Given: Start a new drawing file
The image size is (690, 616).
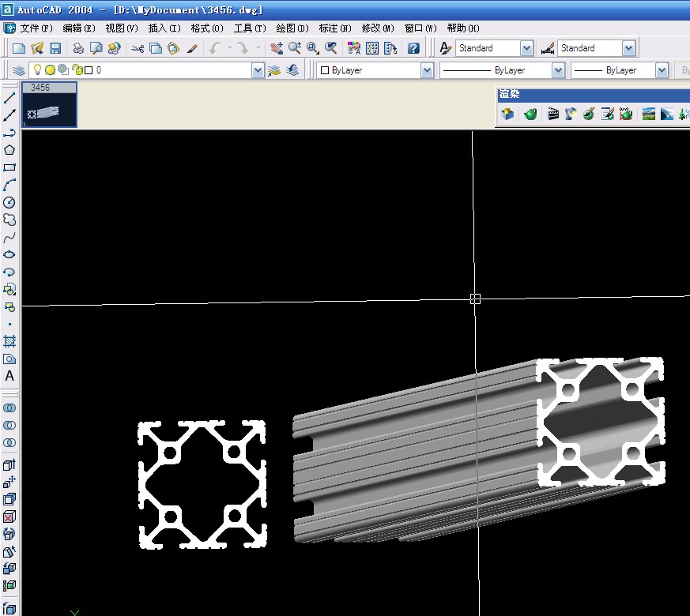Looking at the screenshot, I should [x=19, y=48].
